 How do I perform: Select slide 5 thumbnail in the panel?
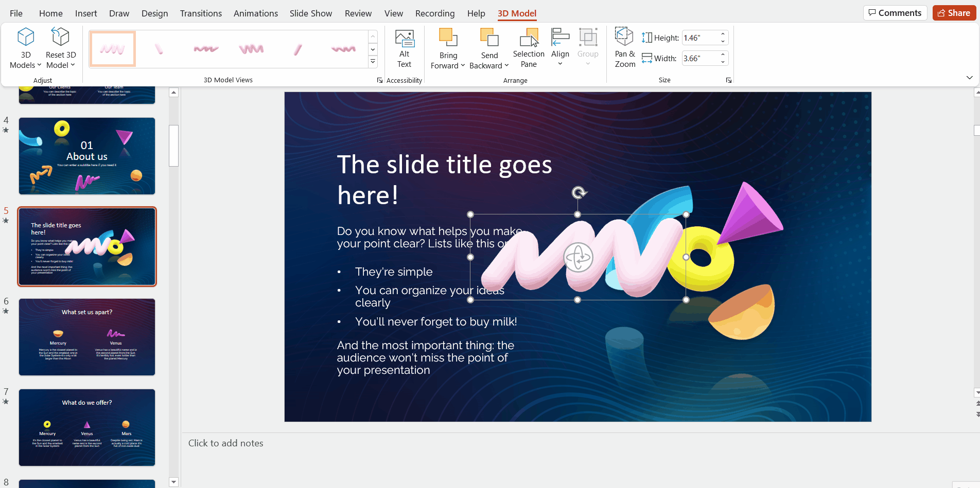[x=87, y=247]
